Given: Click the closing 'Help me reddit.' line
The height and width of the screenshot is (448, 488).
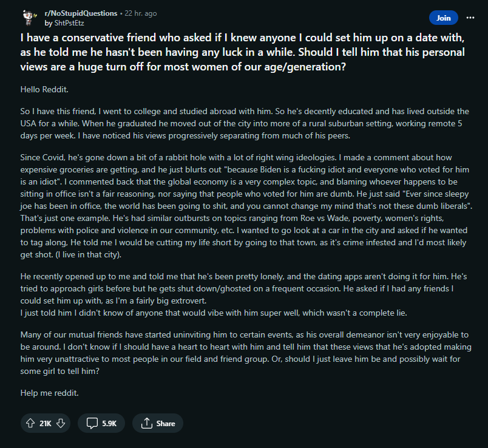Looking at the screenshot, I should click(50, 393).
